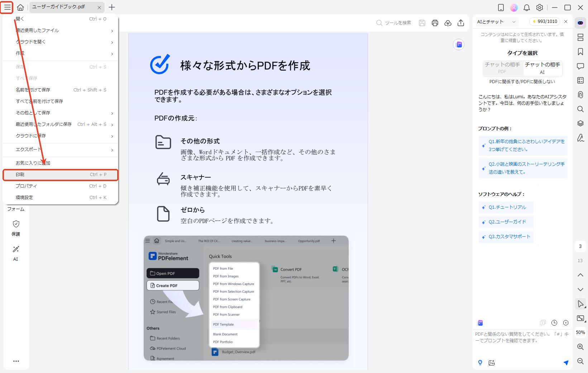
Task: Expand the エクスポート submenu
Action: (x=60, y=150)
